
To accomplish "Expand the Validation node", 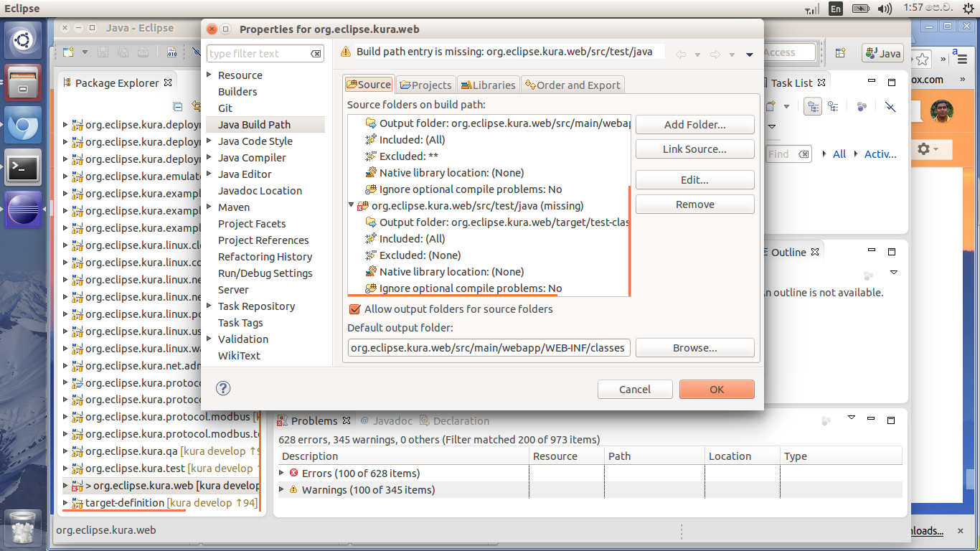I will pos(209,339).
